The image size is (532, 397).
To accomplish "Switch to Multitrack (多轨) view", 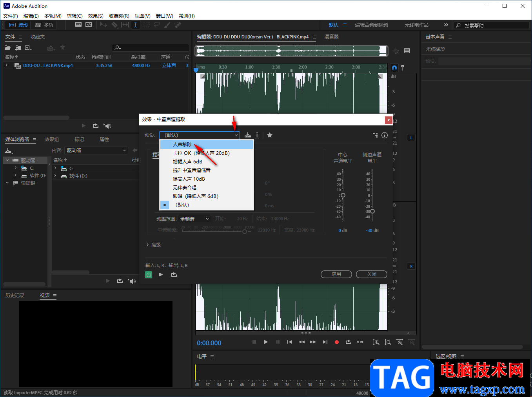I will pyautogui.click(x=44, y=25).
